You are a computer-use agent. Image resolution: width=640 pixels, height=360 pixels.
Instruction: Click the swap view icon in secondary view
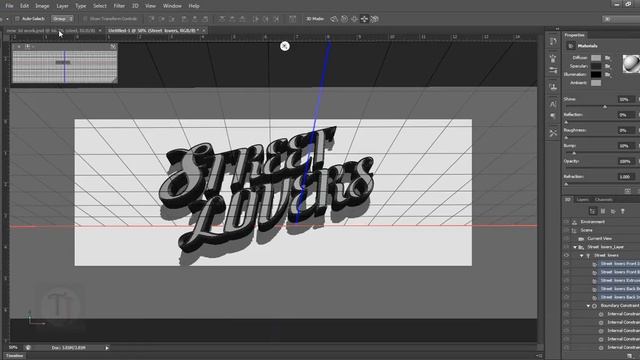[x=113, y=47]
